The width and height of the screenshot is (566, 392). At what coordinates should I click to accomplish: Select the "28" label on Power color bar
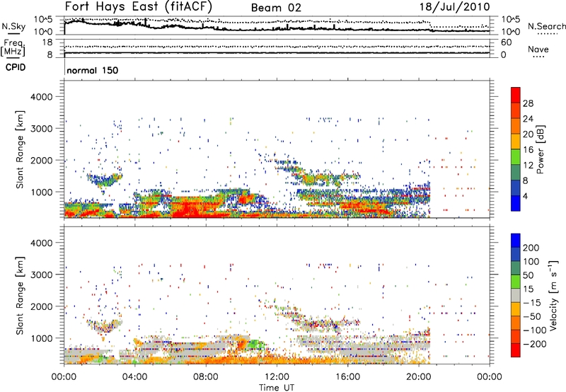click(528, 103)
